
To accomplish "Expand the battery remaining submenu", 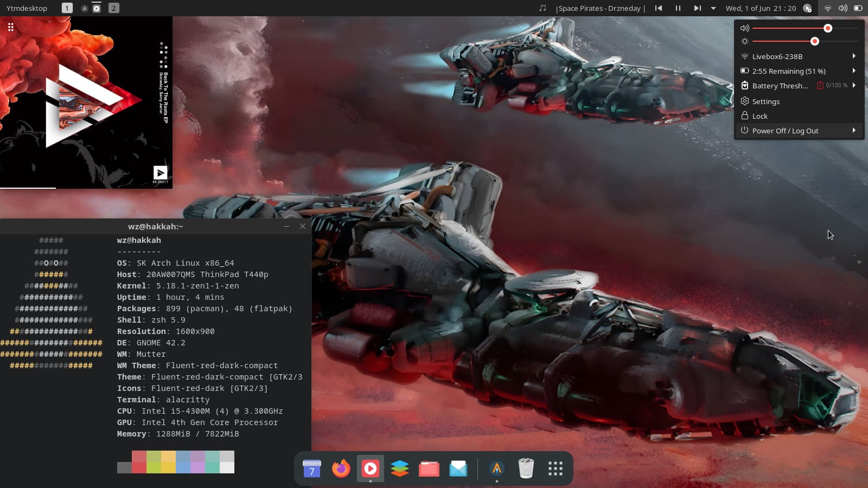I will click(853, 71).
